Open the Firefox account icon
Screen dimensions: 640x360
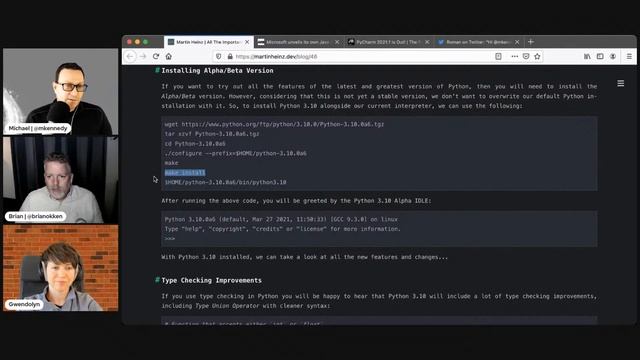pos(613,57)
